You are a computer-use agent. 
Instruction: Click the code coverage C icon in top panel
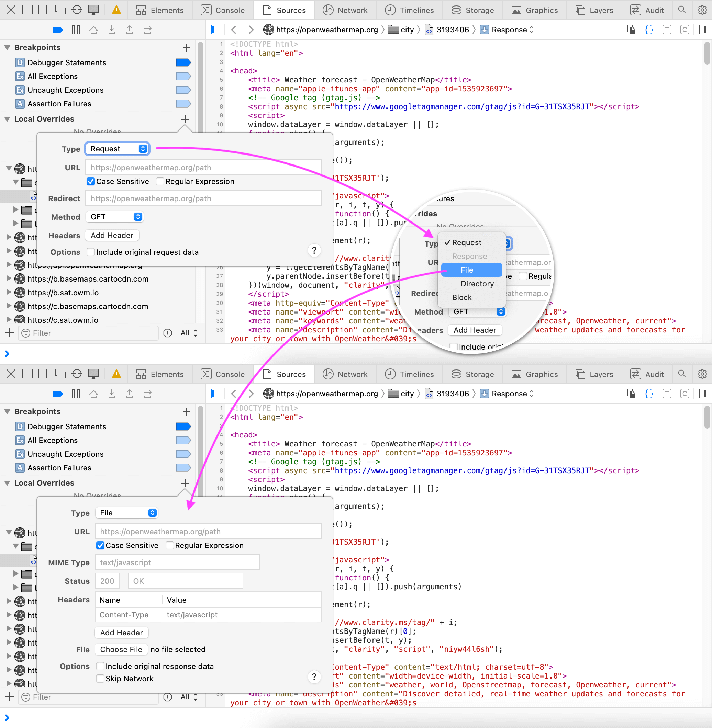(x=685, y=30)
